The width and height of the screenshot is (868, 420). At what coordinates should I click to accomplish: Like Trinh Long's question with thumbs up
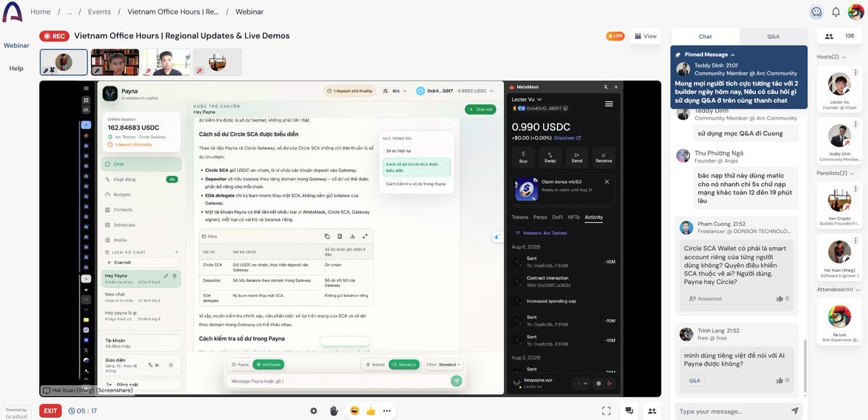780,380
